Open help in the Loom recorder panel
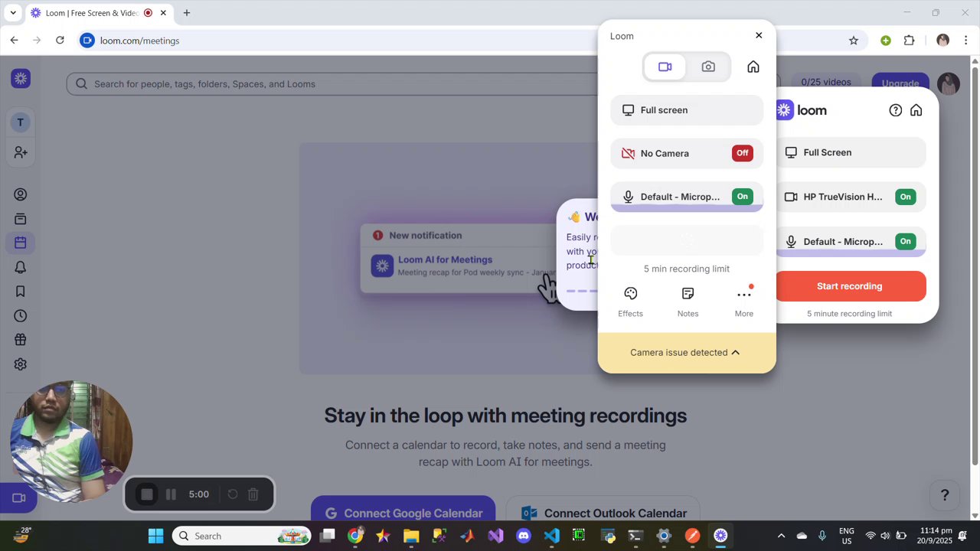The width and height of the screenshot is (980, 551). [x=895, y=110]
